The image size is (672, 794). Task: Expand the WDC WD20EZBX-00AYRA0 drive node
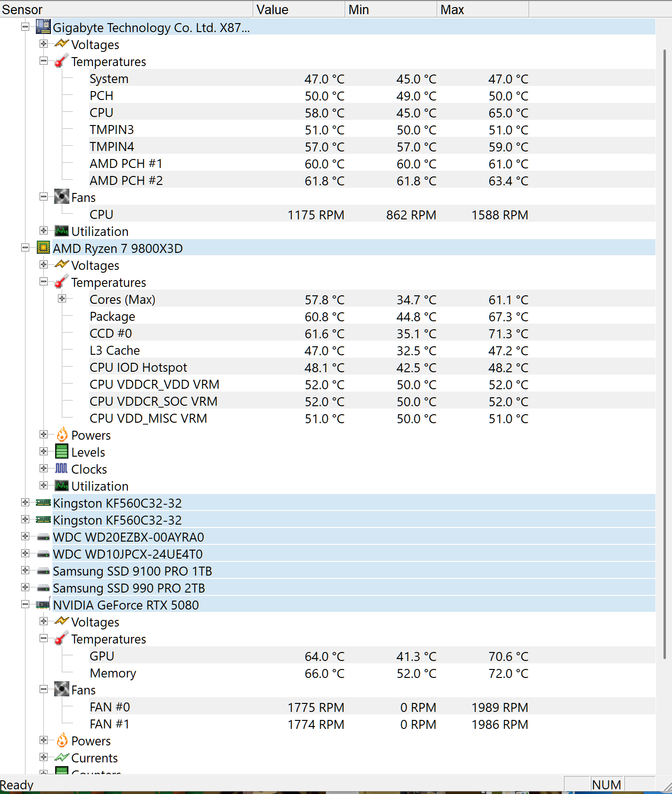(25, 536)
